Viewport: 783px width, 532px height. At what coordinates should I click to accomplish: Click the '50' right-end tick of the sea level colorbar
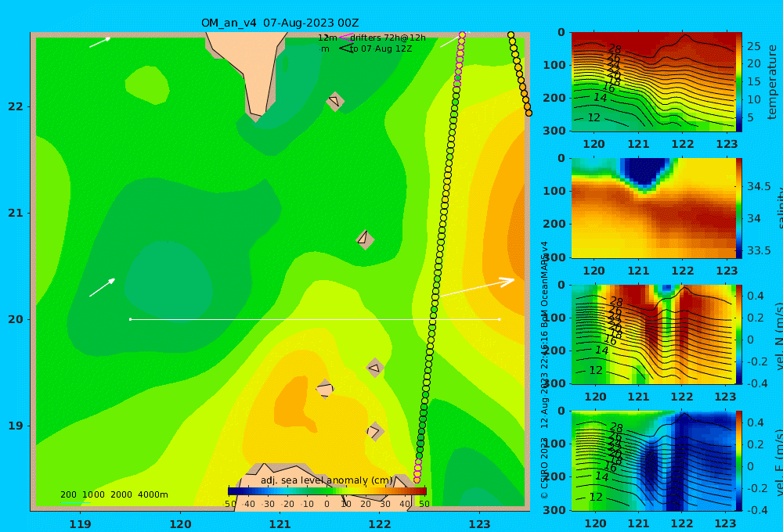click(424, 504)
